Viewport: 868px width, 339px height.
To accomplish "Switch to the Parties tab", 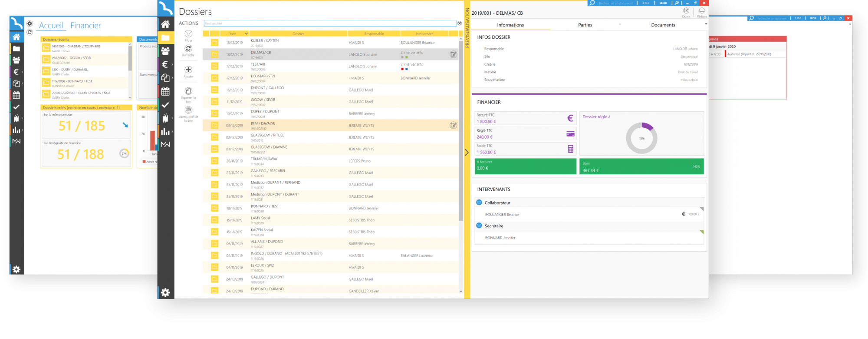I will (x=585, y=25).
